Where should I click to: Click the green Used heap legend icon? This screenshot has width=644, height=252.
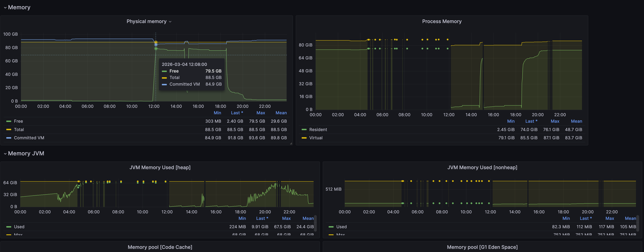click(x=9, y=227)
